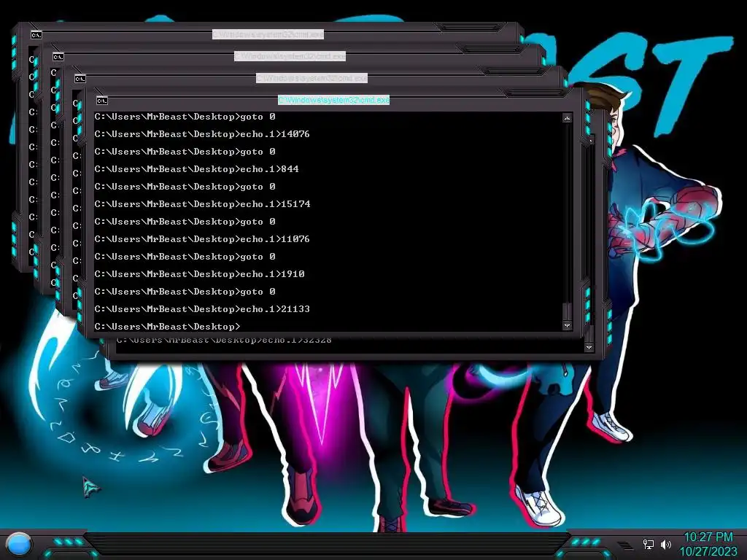Click the echo.1>32328 line in the window behind
The width and height of the screenshot is (747, 560).
pyautogui.click(x=224, y=340)
